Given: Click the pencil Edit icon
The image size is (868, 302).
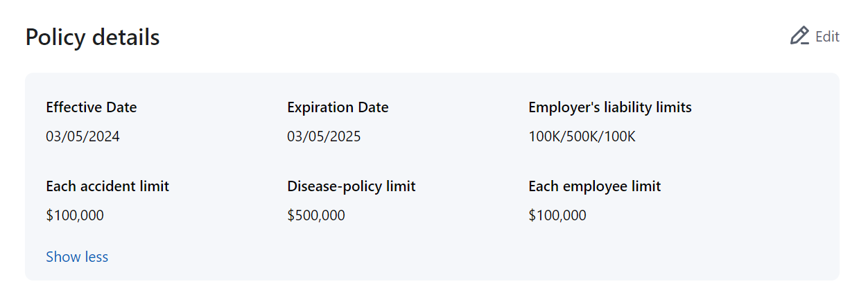Looking at the screenshot, I should point(799,36).
